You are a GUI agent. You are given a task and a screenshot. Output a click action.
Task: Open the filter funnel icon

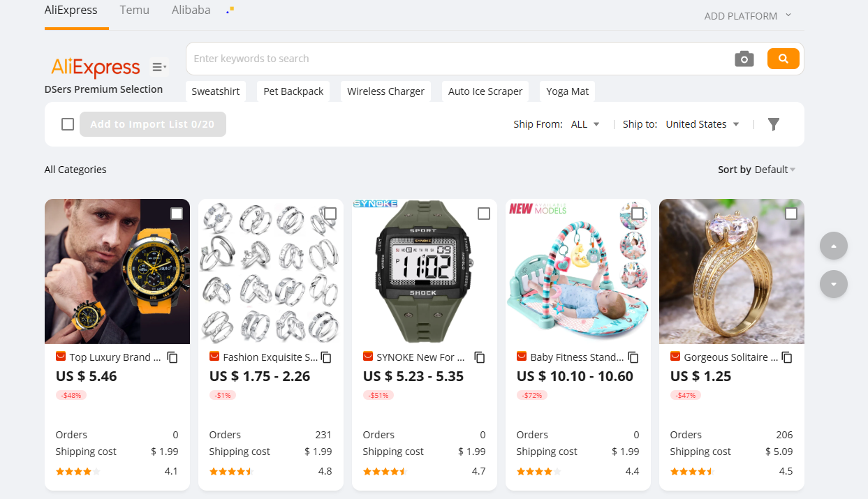coord(773,124)
